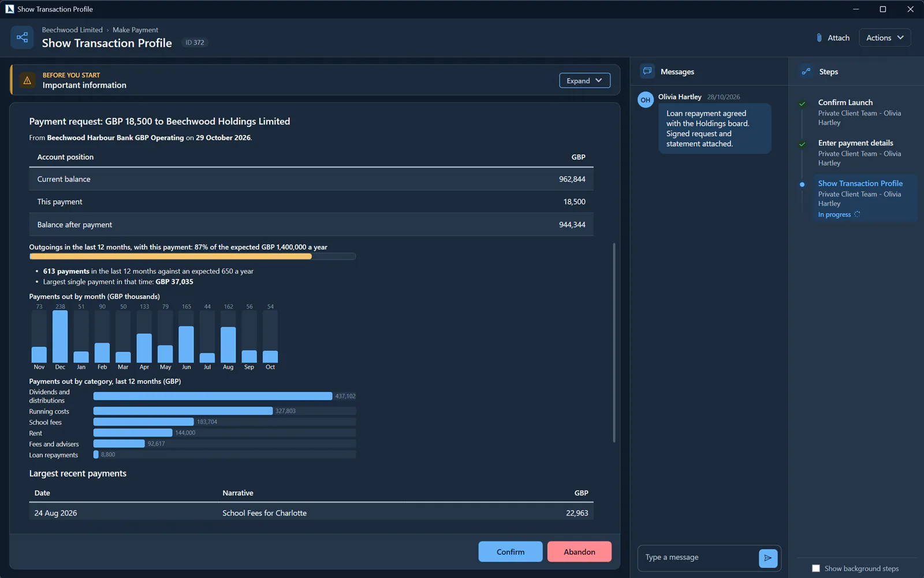
Task: Click the 24 Aug 2026 date cell
Action: tap(55, 513)
